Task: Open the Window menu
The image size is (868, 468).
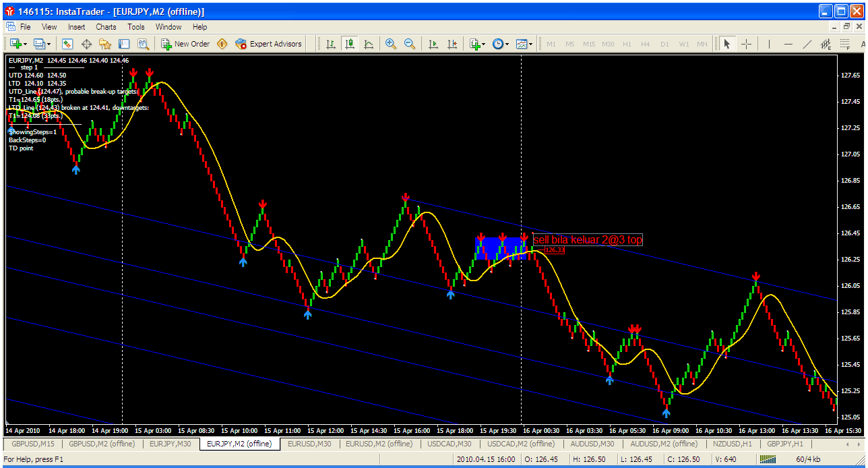Action: click(x=168, y=27)
